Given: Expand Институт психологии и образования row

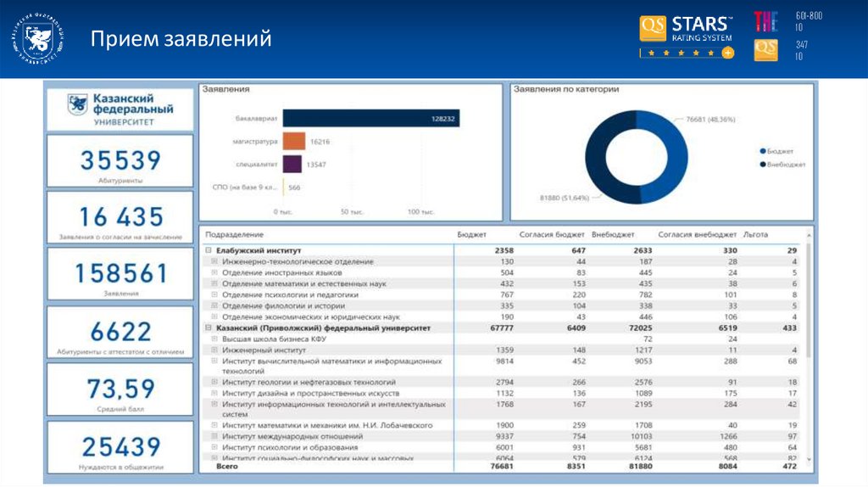Looking at the screenshot, I should 214,447.
